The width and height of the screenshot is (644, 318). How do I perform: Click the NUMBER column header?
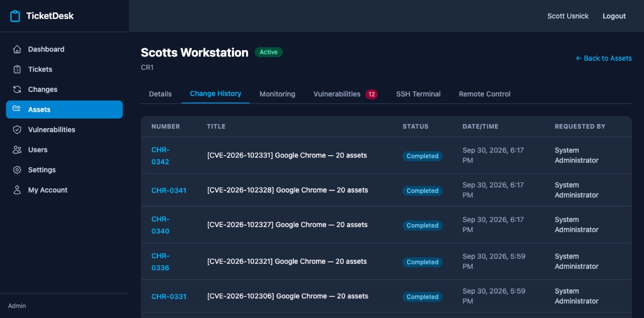pyautogui.click(x=166, y=126)
